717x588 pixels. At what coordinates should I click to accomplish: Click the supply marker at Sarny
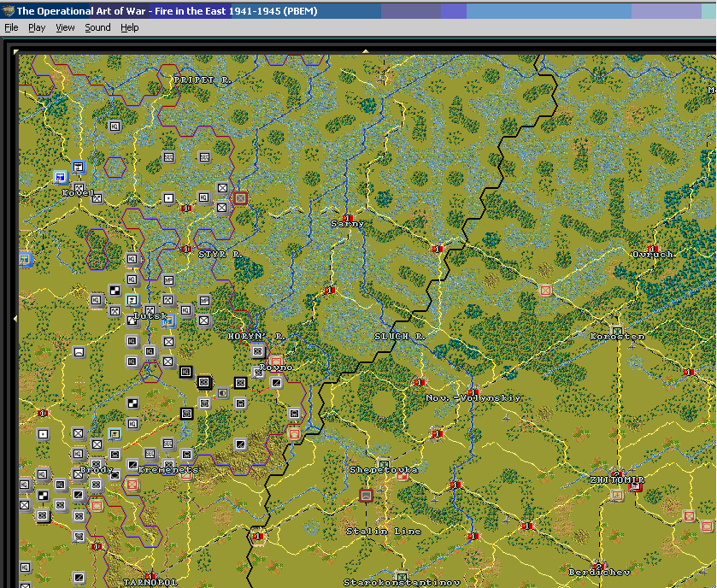tap(348, 218)
